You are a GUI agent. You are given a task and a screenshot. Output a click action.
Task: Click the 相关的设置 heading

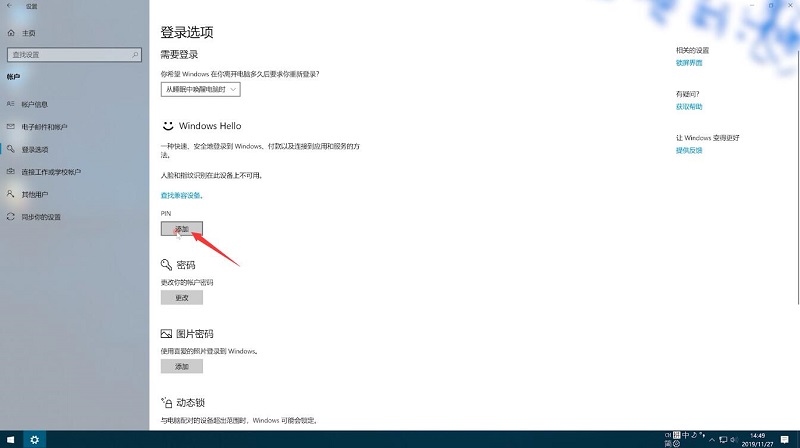[692, 50]
